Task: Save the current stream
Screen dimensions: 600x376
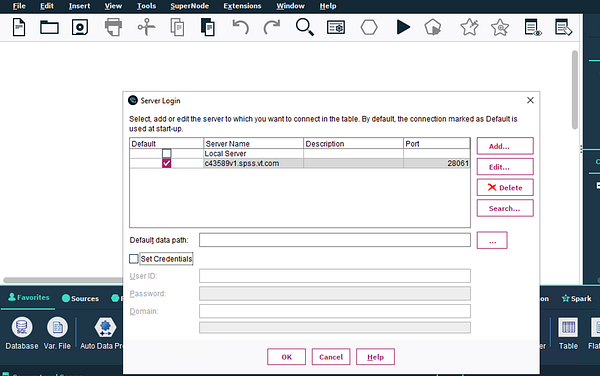Action: pyautogui.click(x=80, y=27)
